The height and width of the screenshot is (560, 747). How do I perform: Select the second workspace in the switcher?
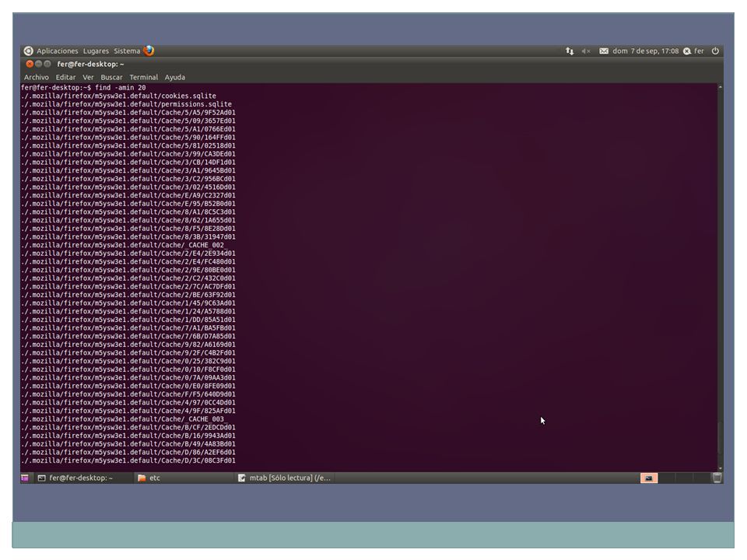tap(666, 478)
